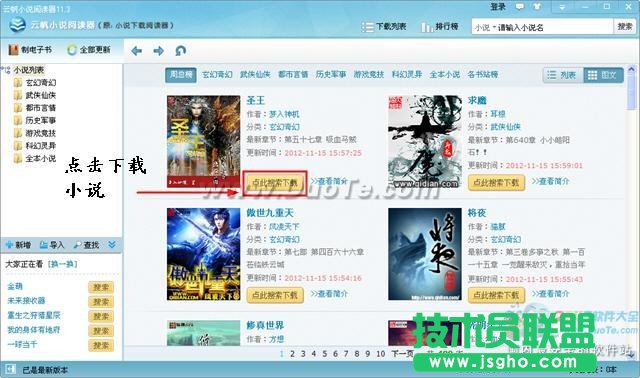640x378 pixels.
Task: Click 新增 to add a novel
Action: tap(18, 245)
